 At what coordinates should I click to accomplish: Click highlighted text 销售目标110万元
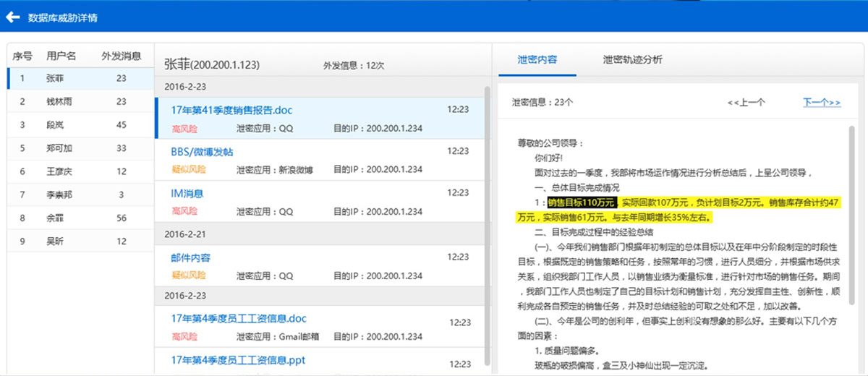tap(582, 202)
